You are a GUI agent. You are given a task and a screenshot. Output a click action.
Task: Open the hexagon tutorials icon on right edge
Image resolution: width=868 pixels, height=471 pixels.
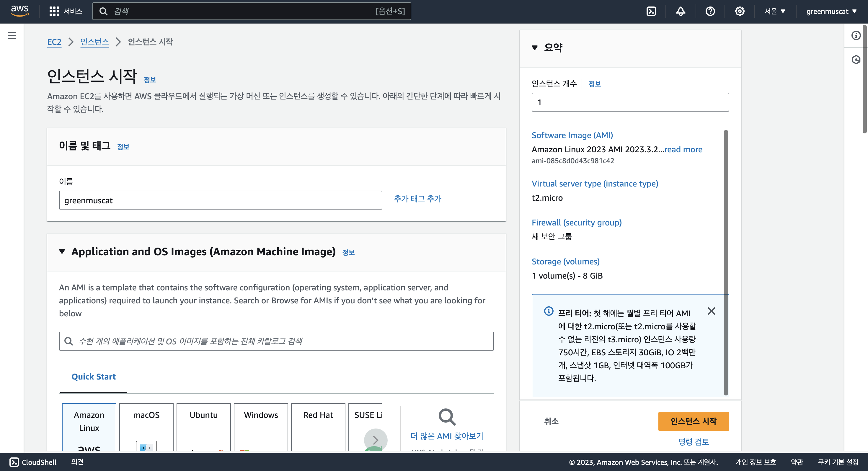click(x=856, y=60)
